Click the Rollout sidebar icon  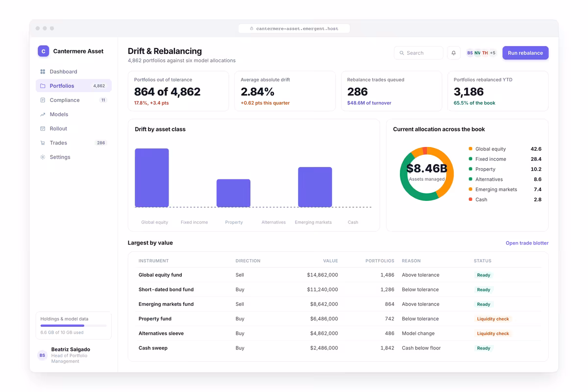[x=43, y=128]
